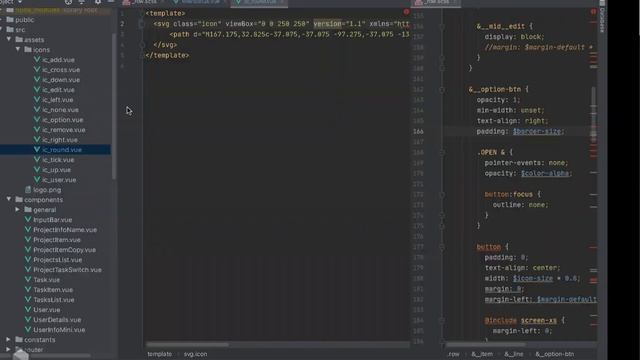Open ic_user.vue from the tree
The height and width of the screenshot is (360, 640).
coord(59,180)
